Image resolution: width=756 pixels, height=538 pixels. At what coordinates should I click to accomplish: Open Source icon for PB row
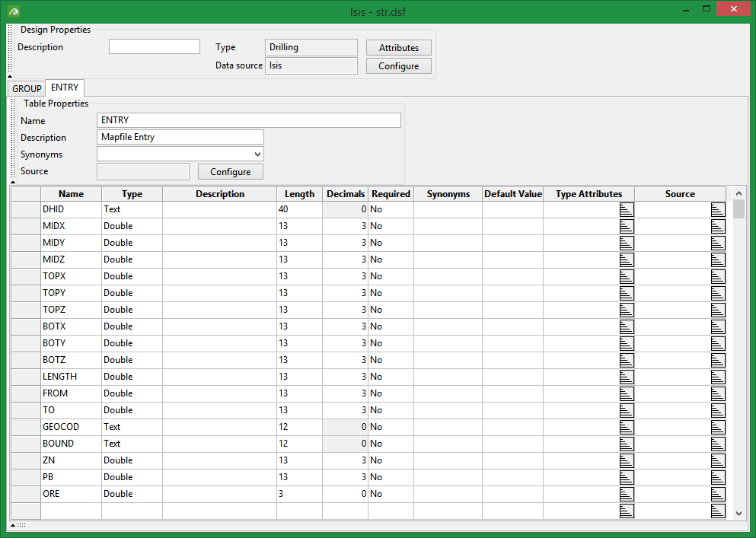718,477
